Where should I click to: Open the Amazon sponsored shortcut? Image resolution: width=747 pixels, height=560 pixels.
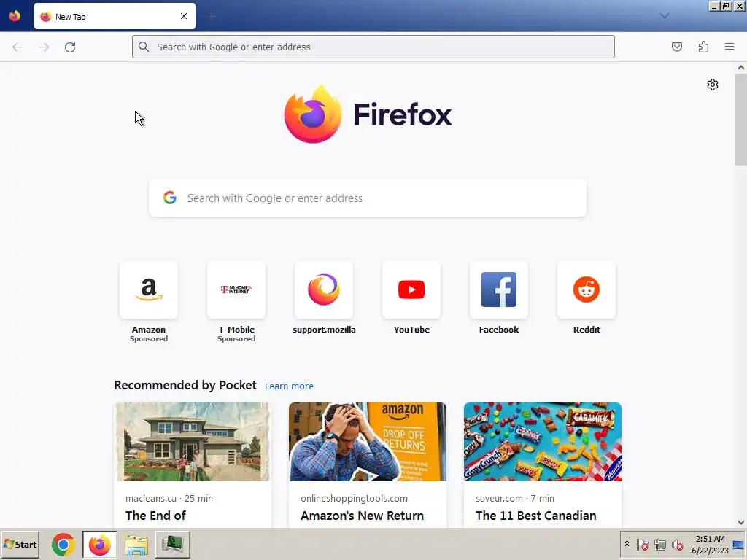[149, 301]
